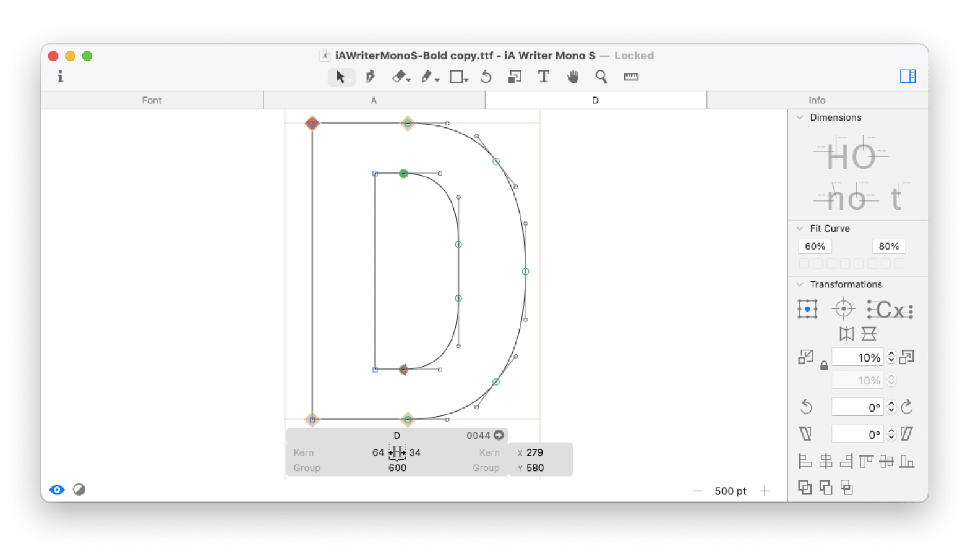
Task: Click the plus zoom in button
Action: (765, 491)
